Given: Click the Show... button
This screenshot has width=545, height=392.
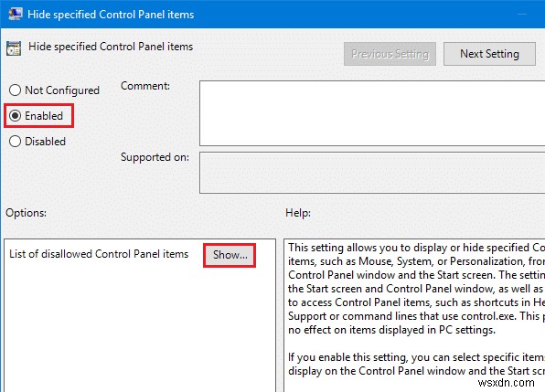Looking at the screenshot, I should 230,255.
